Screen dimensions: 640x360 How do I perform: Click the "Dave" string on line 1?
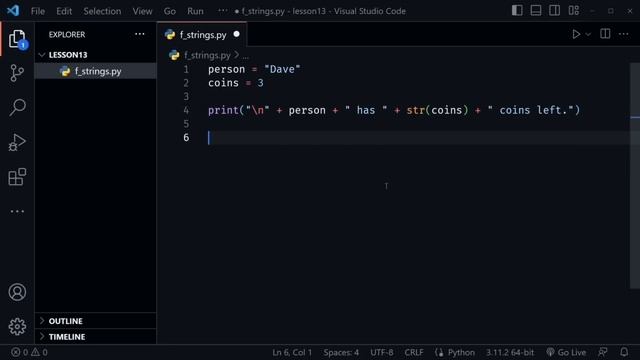(282, 69)
